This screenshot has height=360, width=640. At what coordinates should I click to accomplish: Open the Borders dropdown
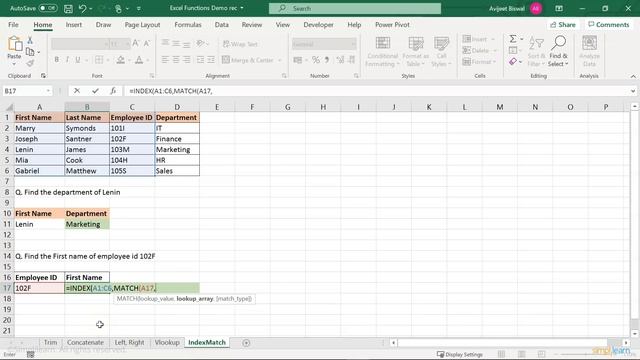click(x=108, y=60)
